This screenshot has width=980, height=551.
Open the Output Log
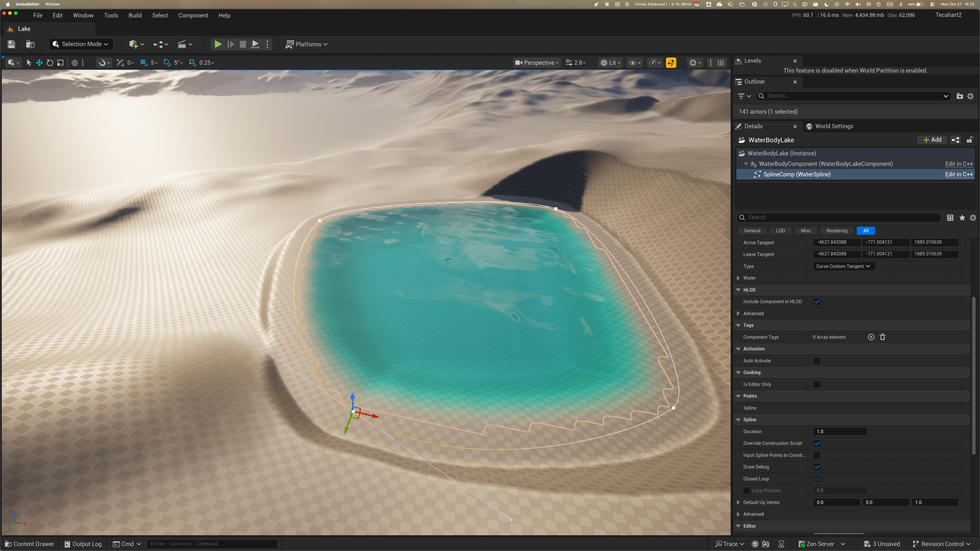pyautogui.click(x=83, y=544)
